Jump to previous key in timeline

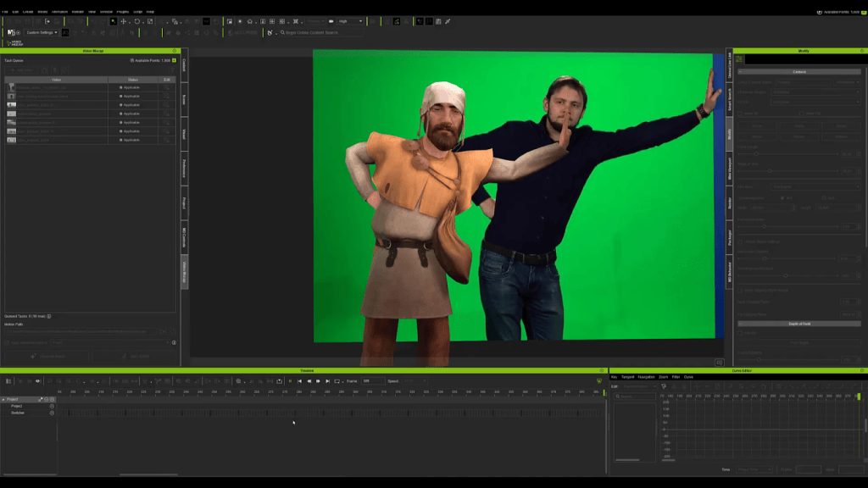point(299,381)
